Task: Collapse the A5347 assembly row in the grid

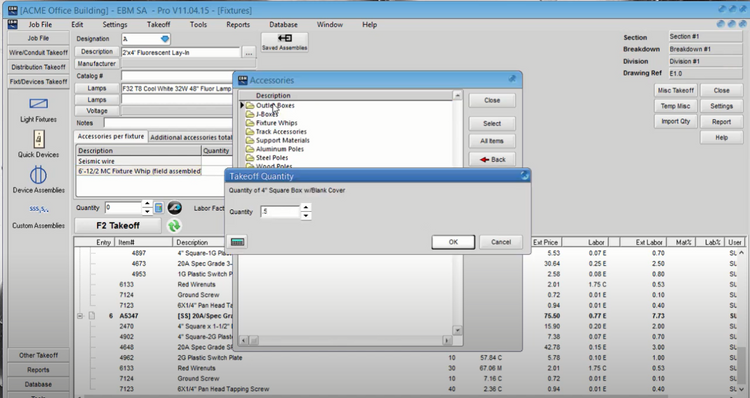Action: pos(80,316)
